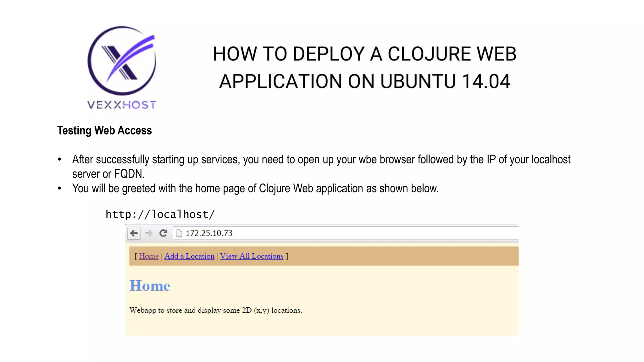
Task: Click the http://localhost/ text
Action: coord(160,214)
